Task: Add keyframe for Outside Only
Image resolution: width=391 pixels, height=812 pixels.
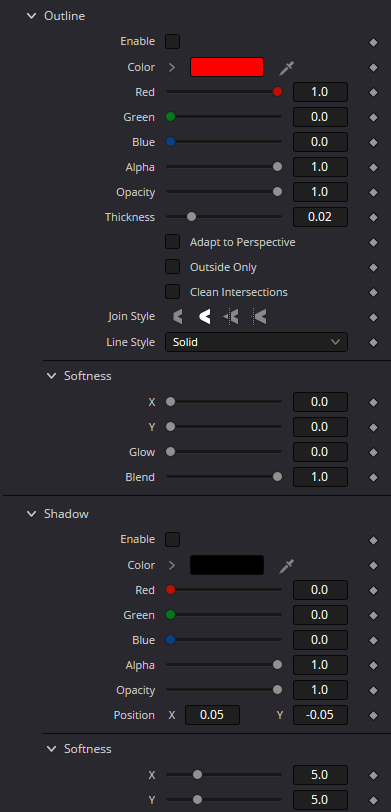Action: pos(373,268)
